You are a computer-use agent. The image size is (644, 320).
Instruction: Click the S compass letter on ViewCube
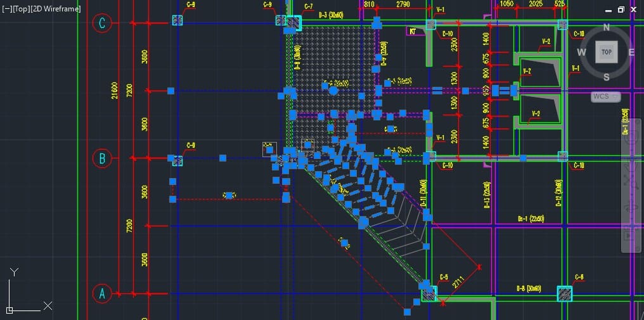pos(607,77)
